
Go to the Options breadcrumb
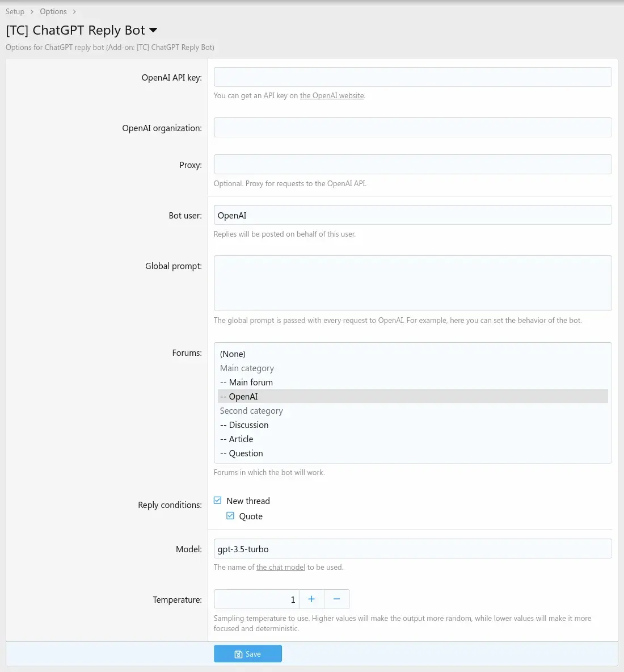(x=53, y=11)
